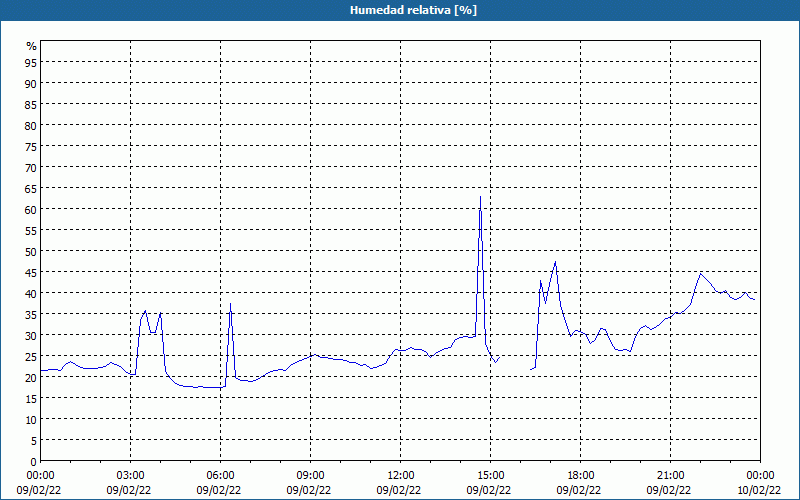
Task: Choose the 30 tick label on the vertical axis
Action: (31, 336)
